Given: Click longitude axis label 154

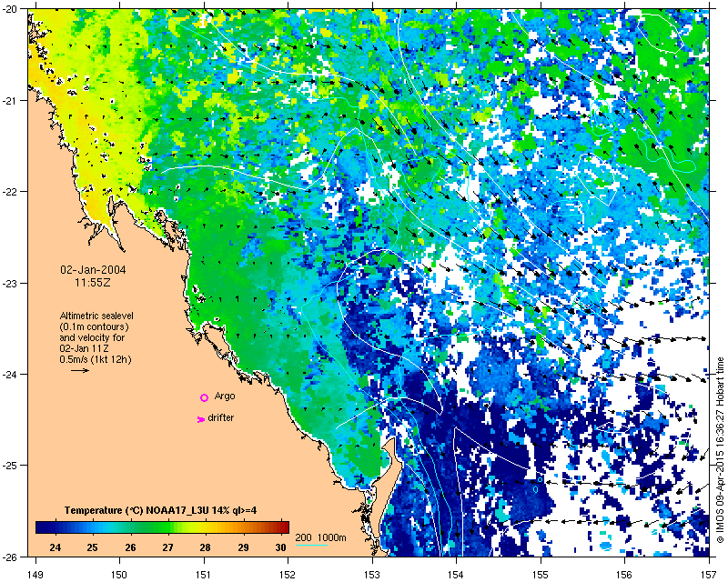Looking at the screenshot, I should coord(457,574).
